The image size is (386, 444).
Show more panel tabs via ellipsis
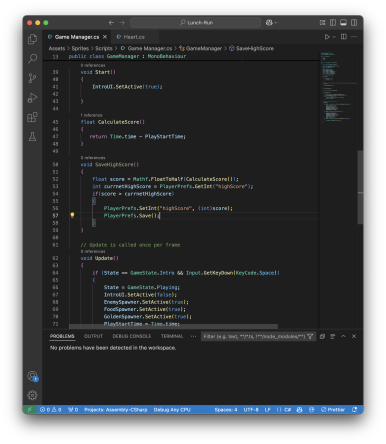click(193, 336)
